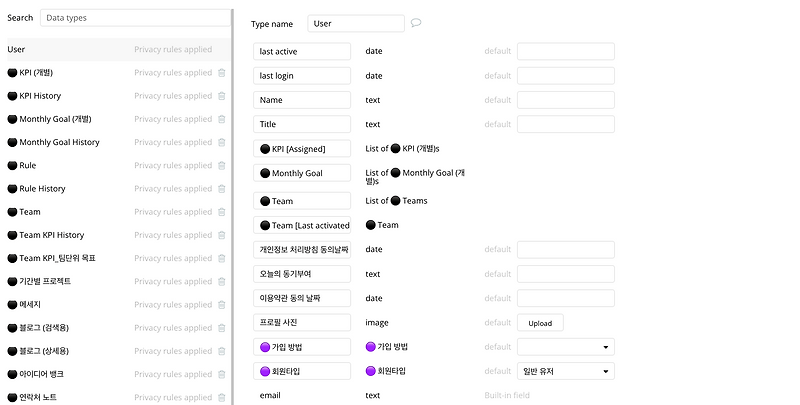
Task: Set default for 이용약관 동의 날짜
Action: pos(566,298)
